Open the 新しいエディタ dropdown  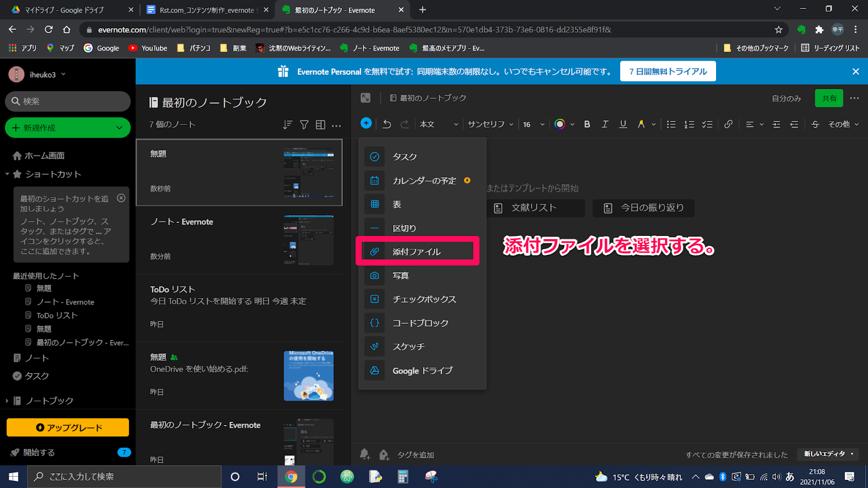[828, 454]
